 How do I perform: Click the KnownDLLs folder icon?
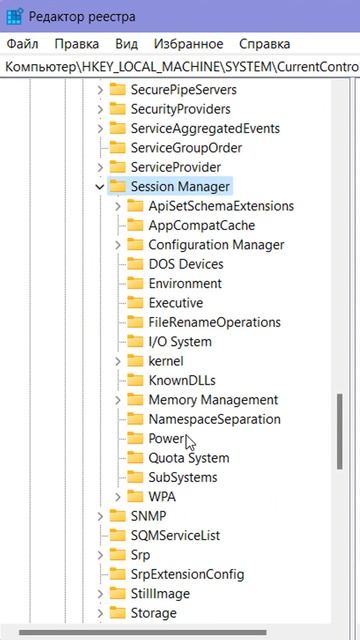[135, 380]
